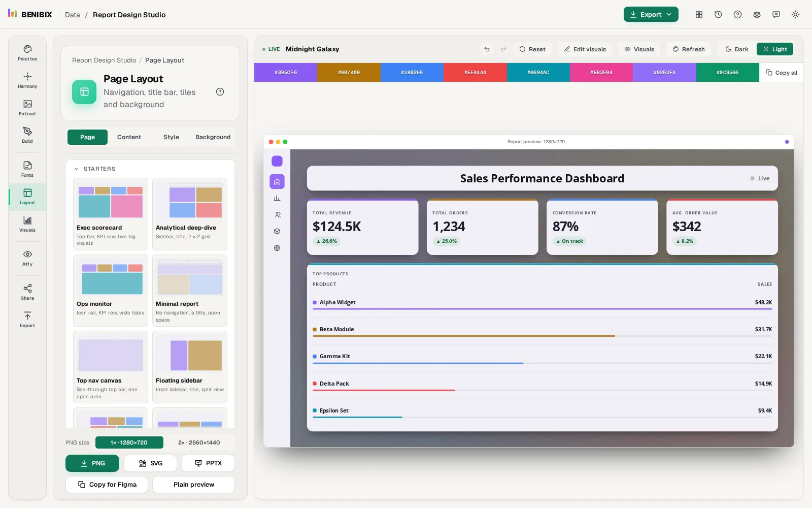Viewport: 812px width, 508px height.
Task: Toggle the app theme sun icon
Action: [x=795, y=15]
